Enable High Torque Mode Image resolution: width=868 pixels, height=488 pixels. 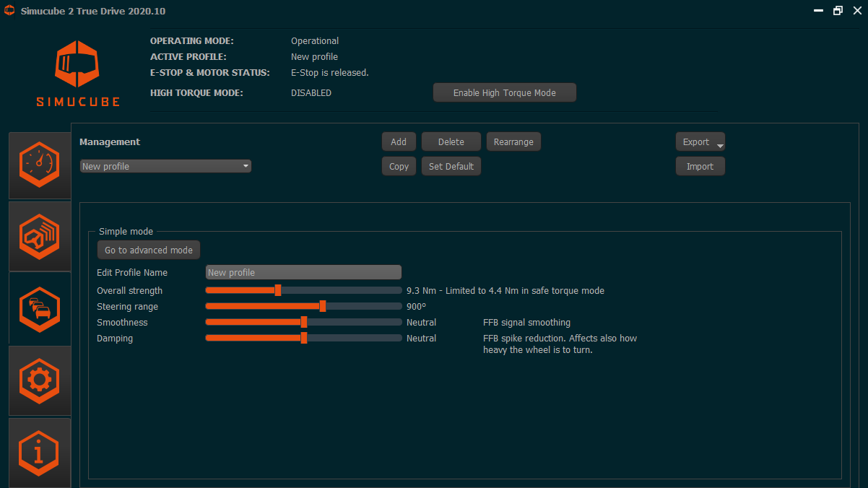[505, 92]
